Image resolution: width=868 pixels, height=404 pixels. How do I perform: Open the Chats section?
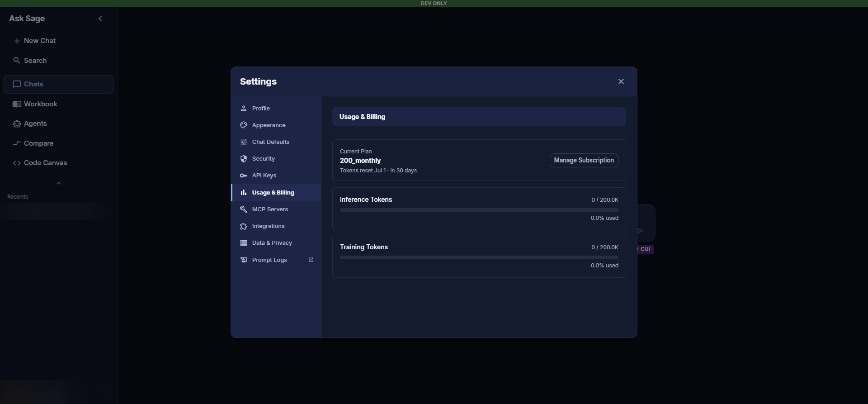58,84
